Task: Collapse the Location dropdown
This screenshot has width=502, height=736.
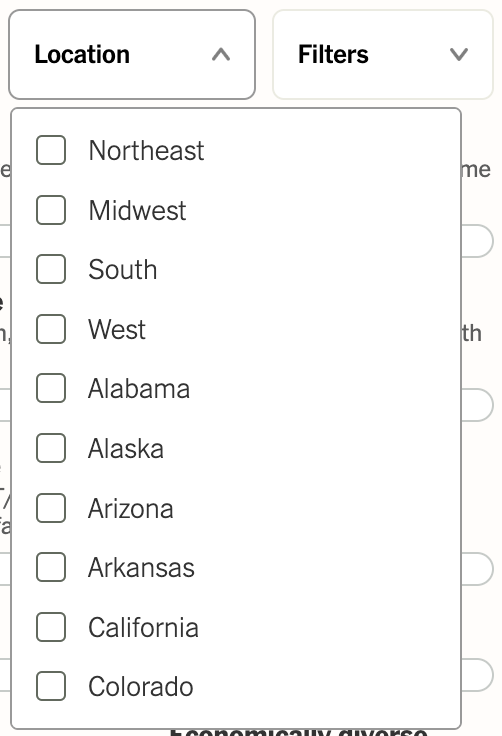Action: pyautogui.click(x=132, y=54)
